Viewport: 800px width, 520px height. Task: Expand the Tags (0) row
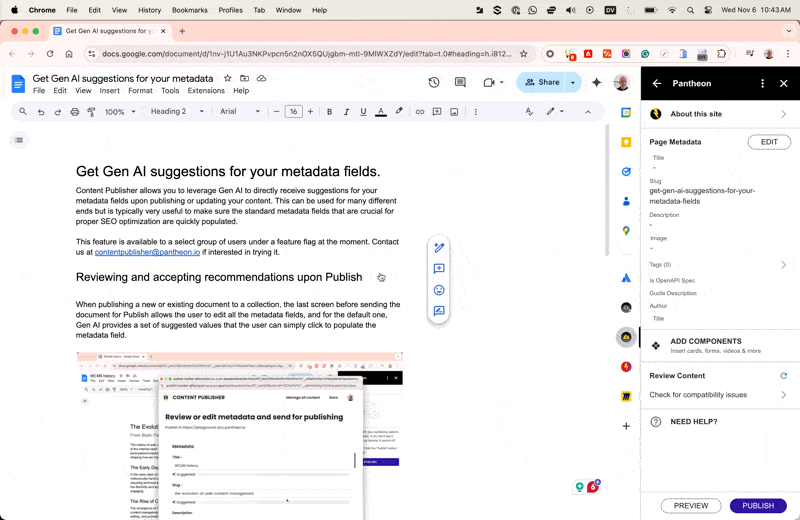pyautogui.click(x=783, y=265)
